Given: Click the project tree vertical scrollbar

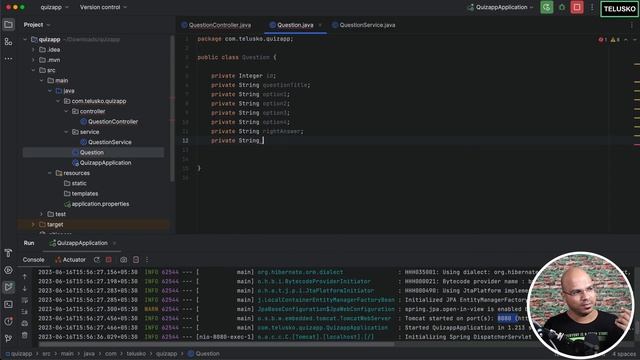Looking at the screenshot, I should [172, 108].
